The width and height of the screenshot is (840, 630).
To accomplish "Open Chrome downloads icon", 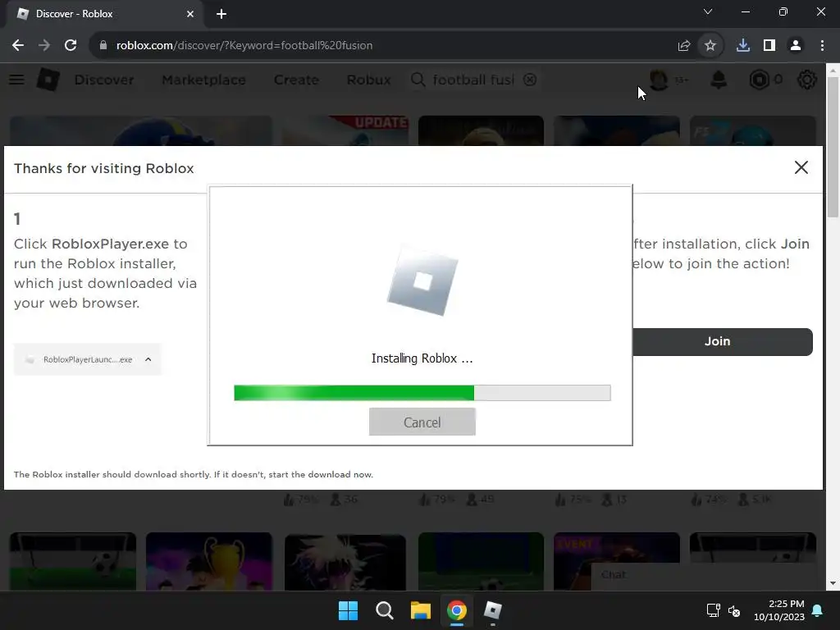I will pyautogui.click(x=742, y=46).
